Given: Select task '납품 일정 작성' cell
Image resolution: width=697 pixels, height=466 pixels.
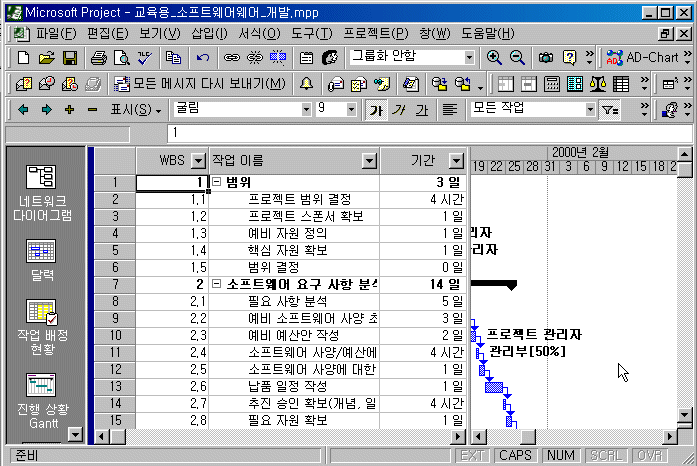Looking at the screenshot, I should click(294, 386).
